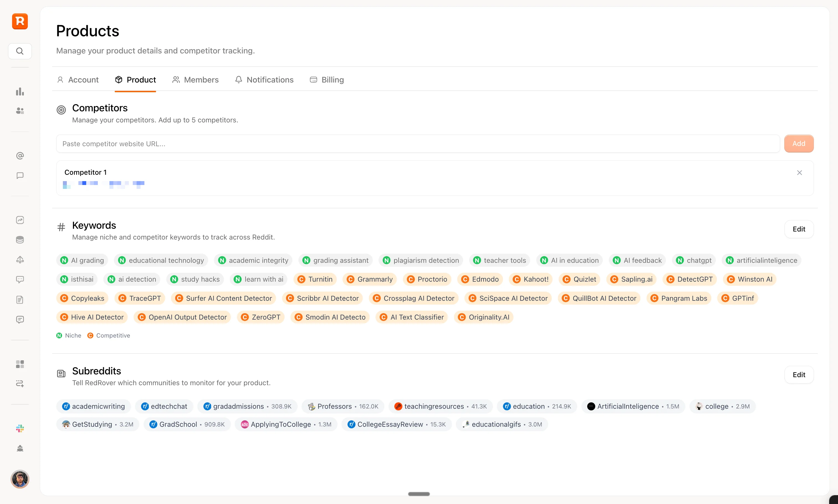The width and height of the screenshot is (838, 504).
Task: Select the 'GradSchool' subreddit chip
Action: [x=187, y=425]
